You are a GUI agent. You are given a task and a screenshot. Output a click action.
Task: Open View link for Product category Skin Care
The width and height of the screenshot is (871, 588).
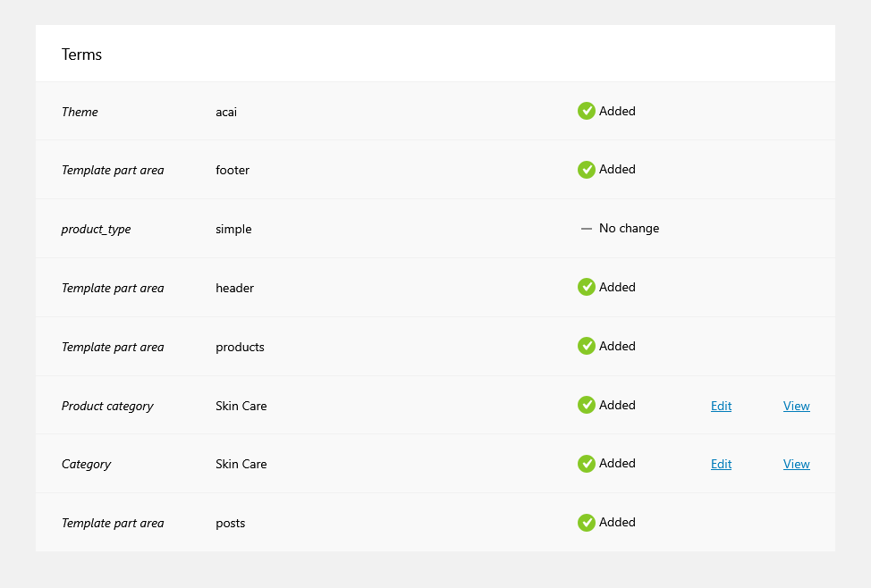tap(797, 406)
